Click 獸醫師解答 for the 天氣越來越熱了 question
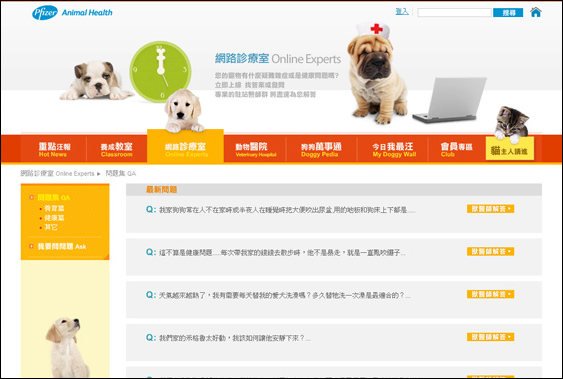The height and width of the screenshot is (379, 563). (x=490, y=294)
